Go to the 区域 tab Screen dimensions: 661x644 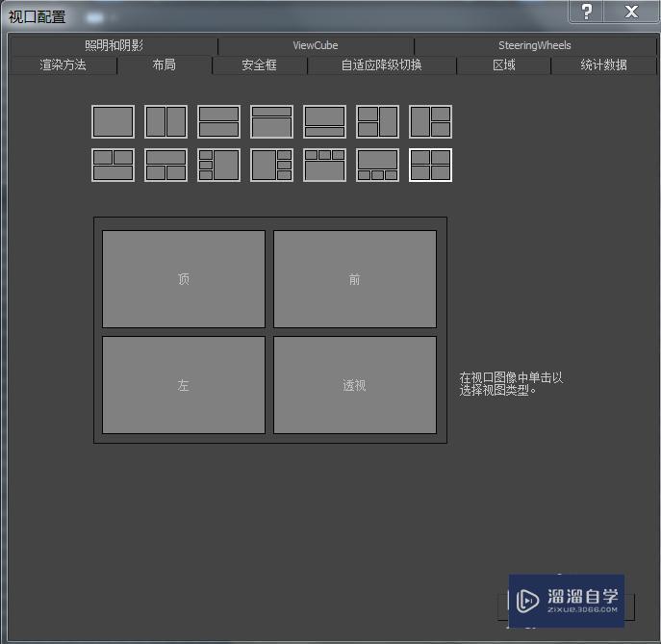pyautogui.click(x=504, y=64)
